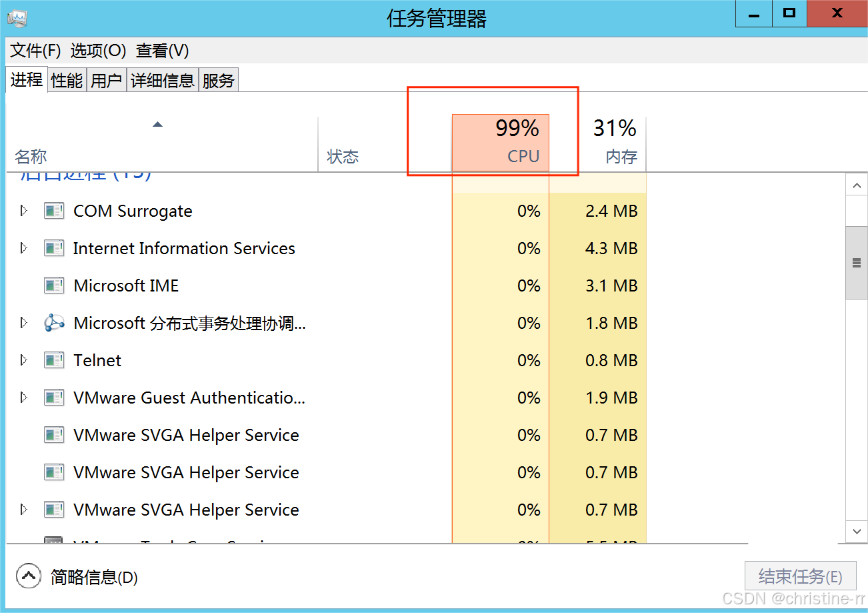Click the VMware Guest Authentication process icon
This screenshot has height=613, width=868.
click(54, 398)
